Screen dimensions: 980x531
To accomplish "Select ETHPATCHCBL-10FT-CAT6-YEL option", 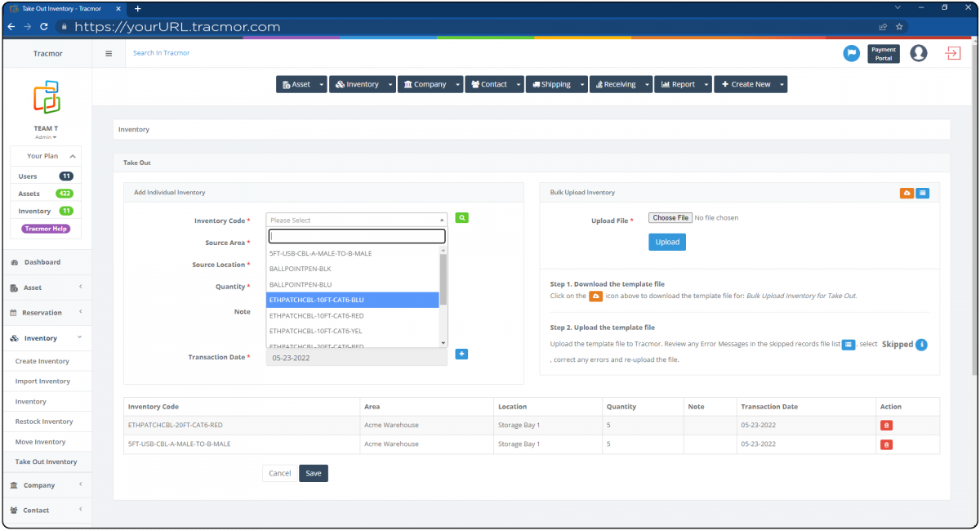I will point(353,331).
